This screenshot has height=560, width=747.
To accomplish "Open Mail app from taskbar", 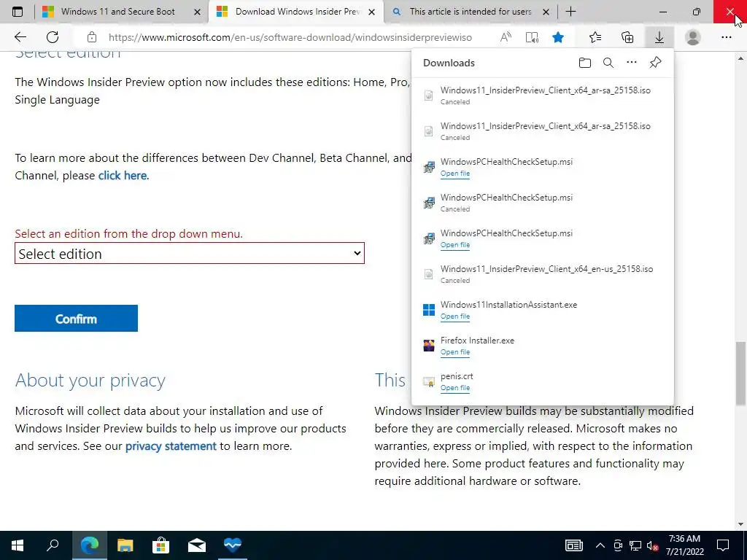I will click(197, 545).
